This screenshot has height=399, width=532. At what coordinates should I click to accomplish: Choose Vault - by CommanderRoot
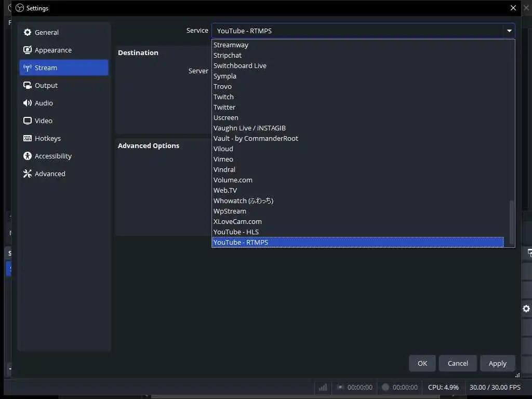[x=357, y=138]
